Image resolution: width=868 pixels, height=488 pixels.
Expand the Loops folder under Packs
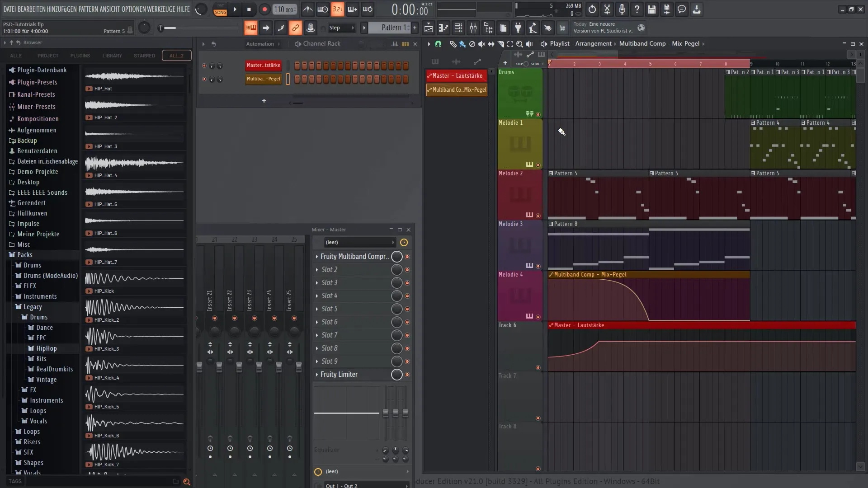tap(31, 432)
